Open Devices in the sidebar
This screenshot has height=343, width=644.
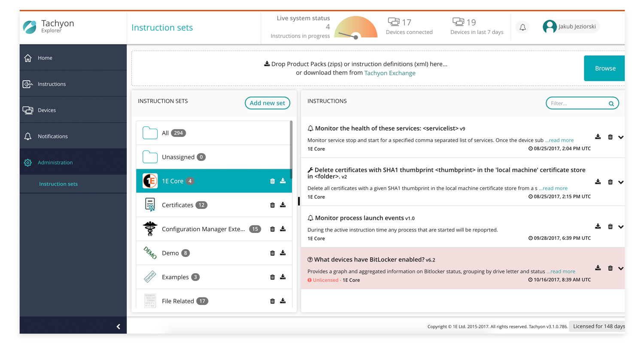pos(73,110)
